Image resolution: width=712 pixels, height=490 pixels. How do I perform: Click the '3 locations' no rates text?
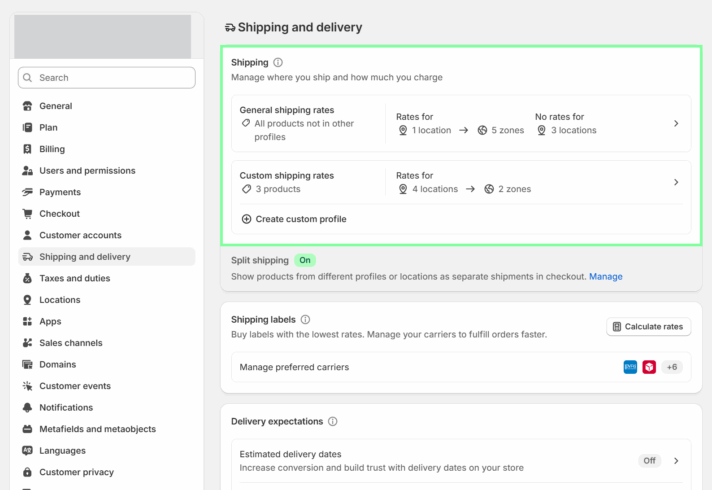(x=574, y=130)
